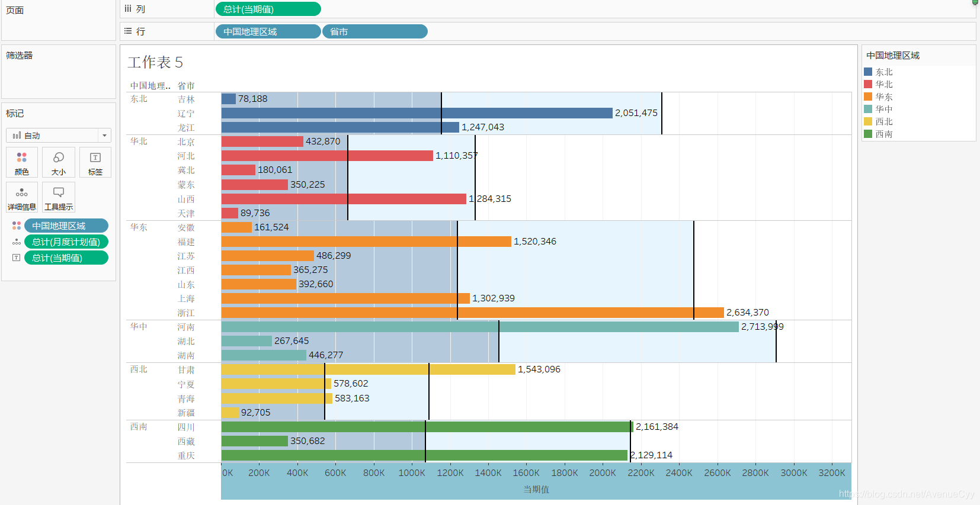Select 总计(当期值) pill on columns shelf
Viewport: 980px width, 505px height.
[x=268, y=9]
